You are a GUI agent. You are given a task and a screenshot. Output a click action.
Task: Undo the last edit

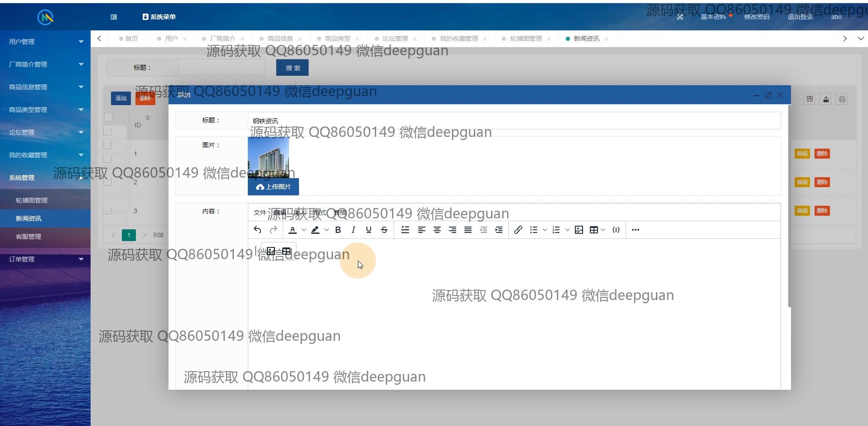(257, 230)
